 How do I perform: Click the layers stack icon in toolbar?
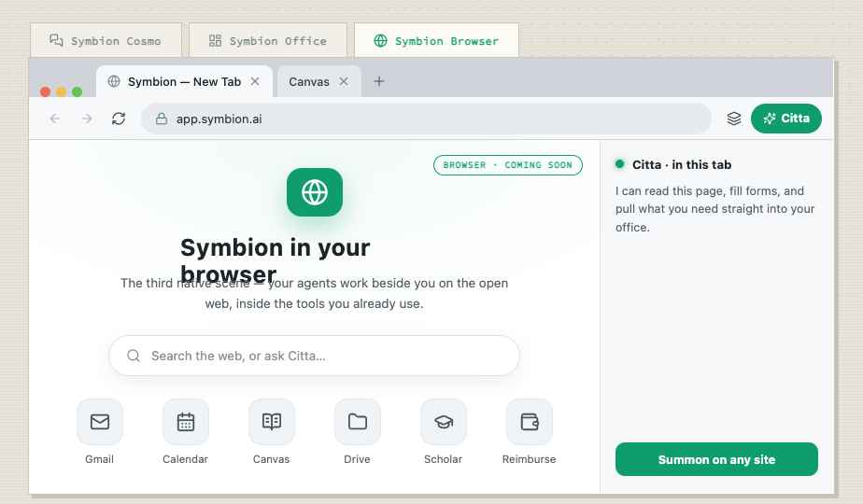pos(734,119)
